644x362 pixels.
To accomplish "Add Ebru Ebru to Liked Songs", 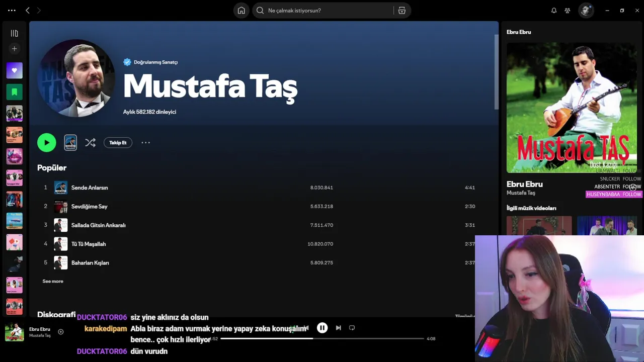I will (x=60, y=332).
